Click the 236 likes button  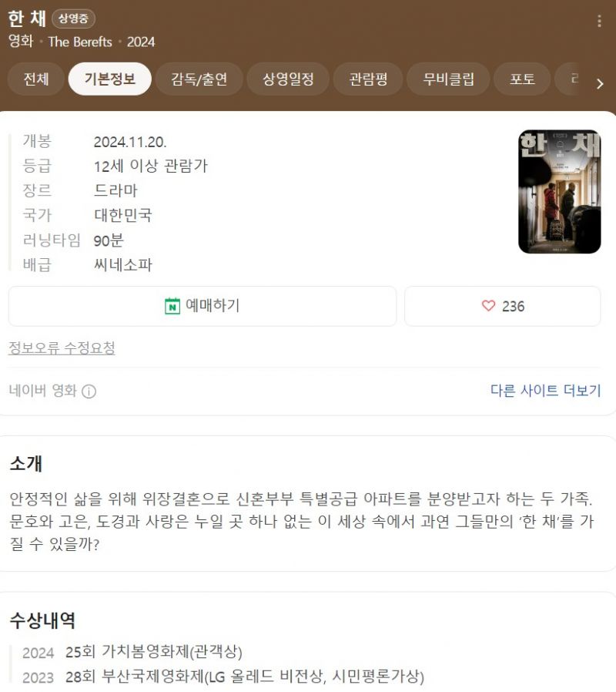pos(502,306)
